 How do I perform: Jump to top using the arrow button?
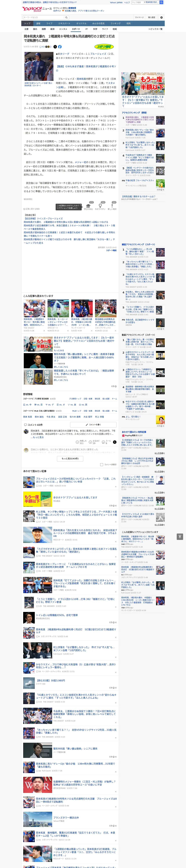coord(180,536)
